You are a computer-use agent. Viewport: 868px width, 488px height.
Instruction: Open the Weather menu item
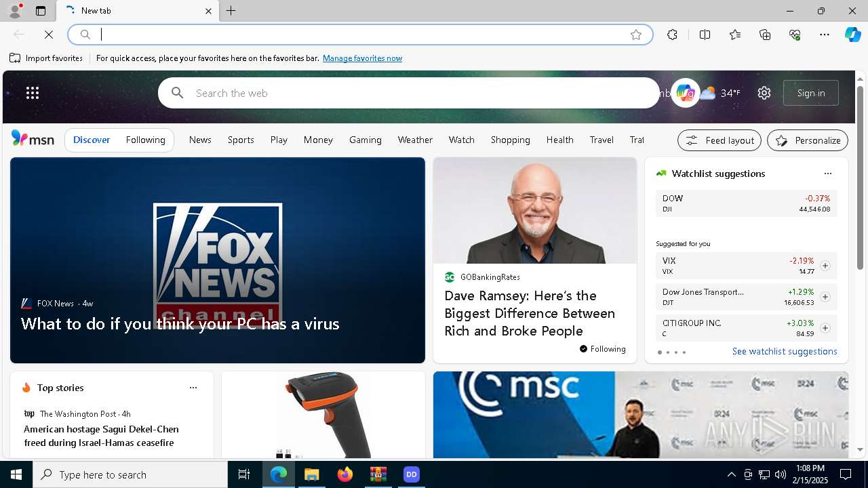click(x=415, y=140)
